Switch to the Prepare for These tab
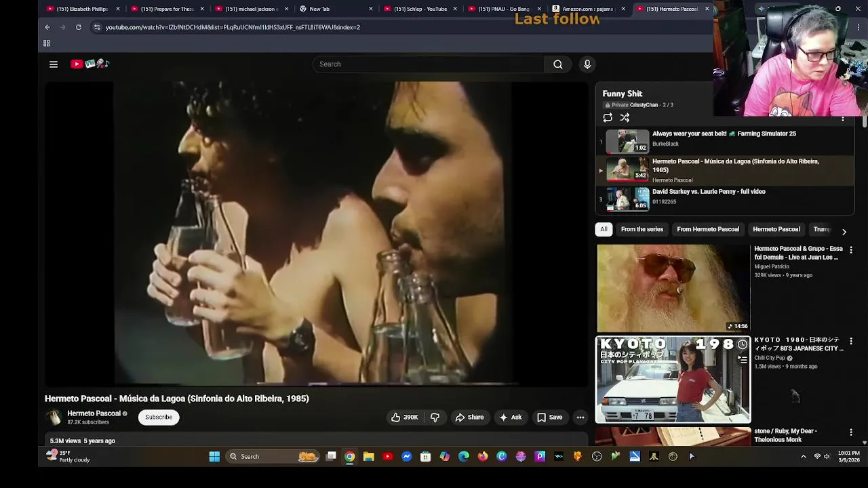 tap(167, 9)
